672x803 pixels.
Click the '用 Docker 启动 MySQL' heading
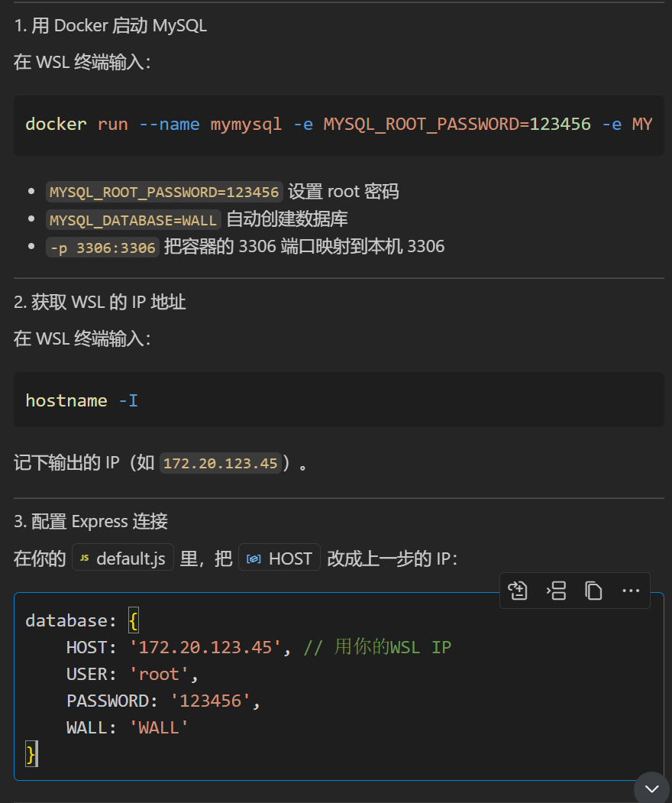tap(119, 26)
